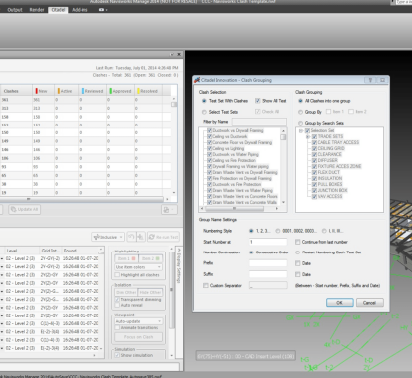Image resolution: width=412 pixels, height=378 pixels.
Task: Uncheck 'Ductwork vs Drywall Framing' test
Action: [x=209, y=130]
